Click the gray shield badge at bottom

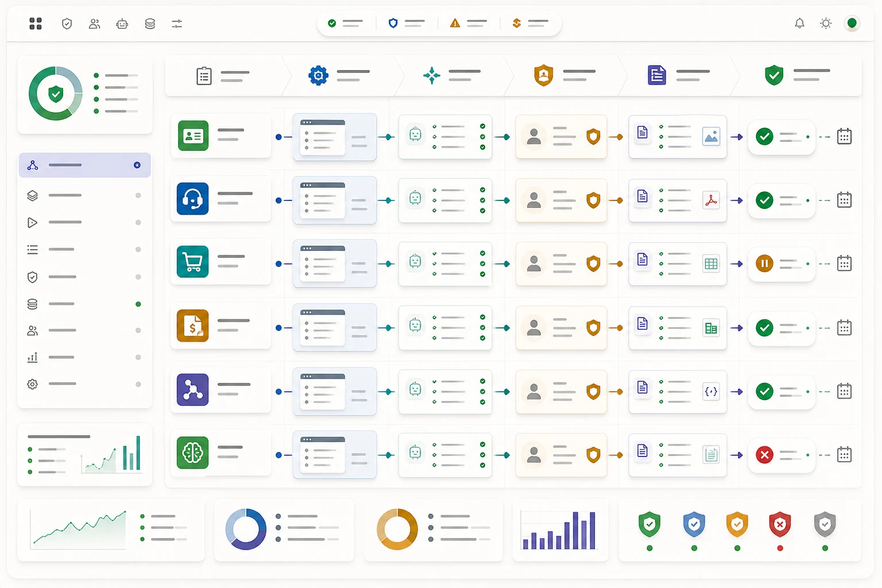tap(825, 524)
